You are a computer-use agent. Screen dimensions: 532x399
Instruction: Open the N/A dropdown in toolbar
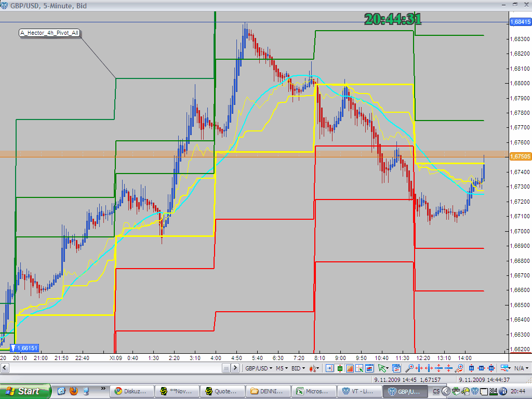521,368
